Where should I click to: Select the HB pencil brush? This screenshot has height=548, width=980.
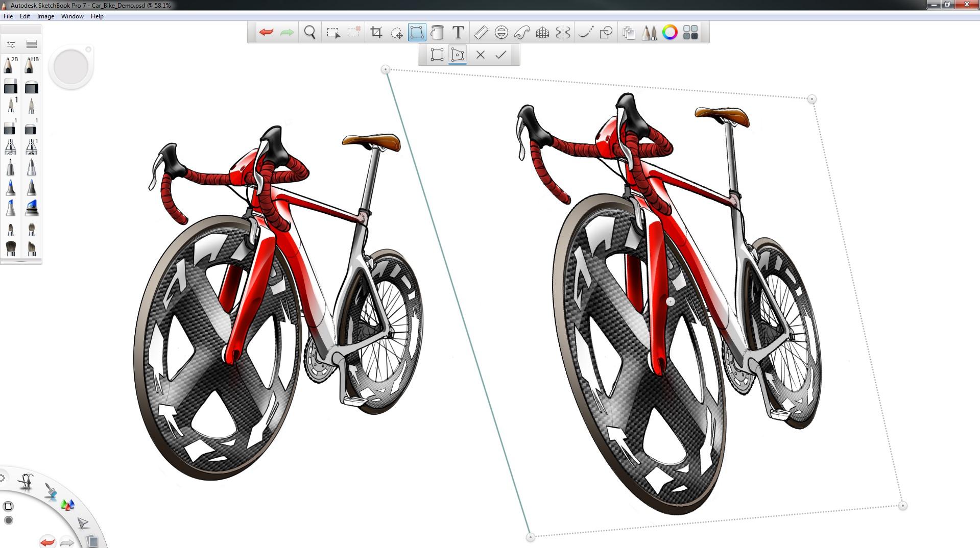click(32, 65)
